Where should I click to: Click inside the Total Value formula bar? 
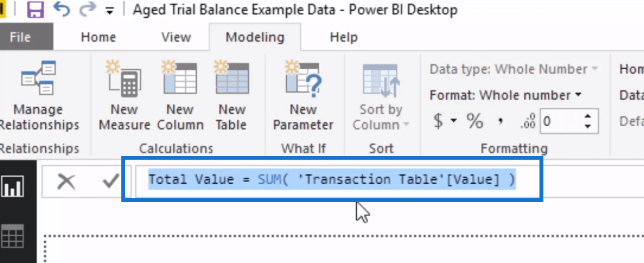[x=332, y=180]
